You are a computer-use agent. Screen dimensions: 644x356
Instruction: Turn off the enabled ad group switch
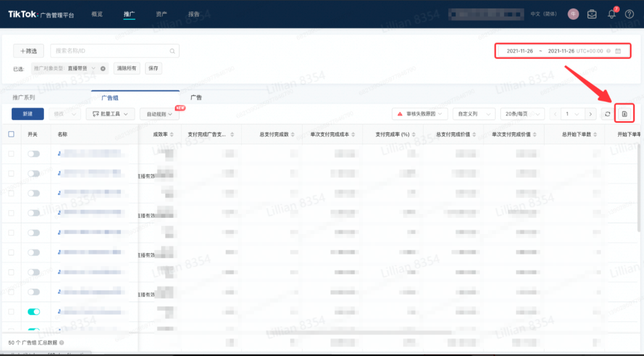click(x=34, y=311)
